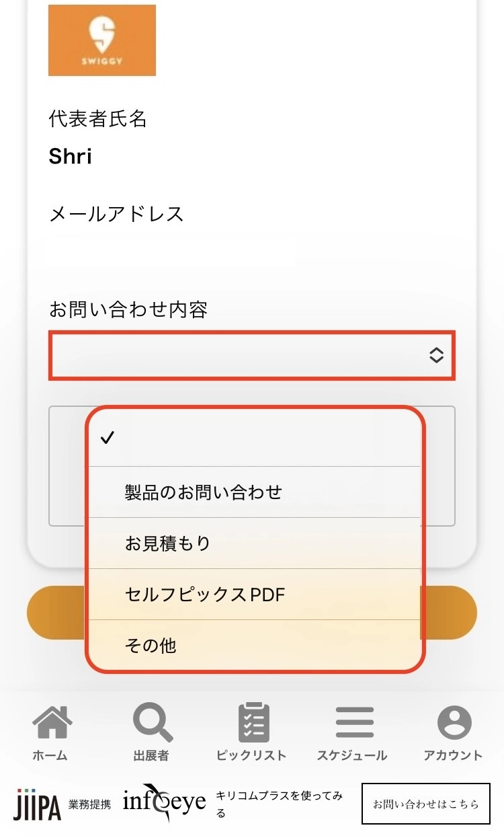The width and height of the screenshot is (504, 838).
Task: Tap the orange submit button
Action: pos(252,613)
